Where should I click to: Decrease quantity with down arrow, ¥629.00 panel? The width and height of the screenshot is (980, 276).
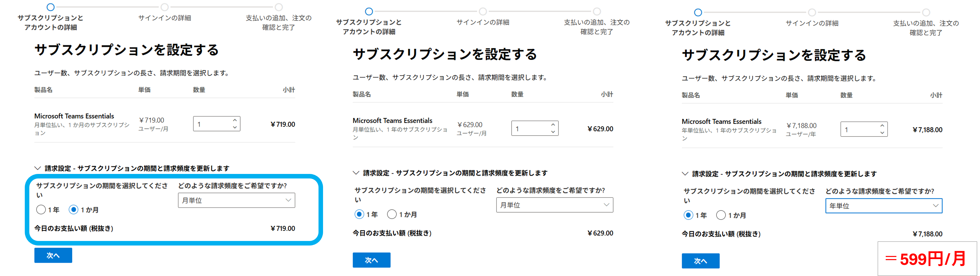pos(553,132)
